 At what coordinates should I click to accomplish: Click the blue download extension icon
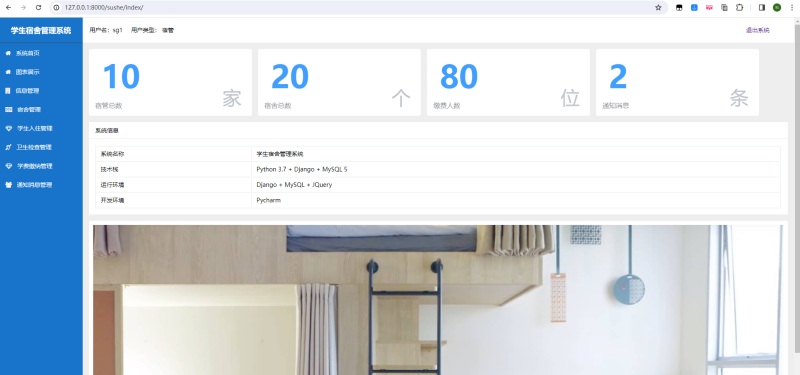pyautogui.click(x=694, y=8)
